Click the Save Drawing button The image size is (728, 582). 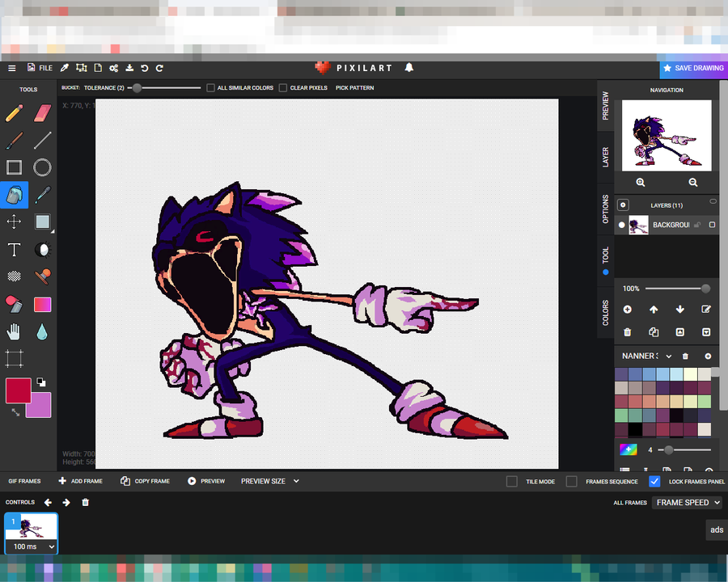(x=694, y=68)
